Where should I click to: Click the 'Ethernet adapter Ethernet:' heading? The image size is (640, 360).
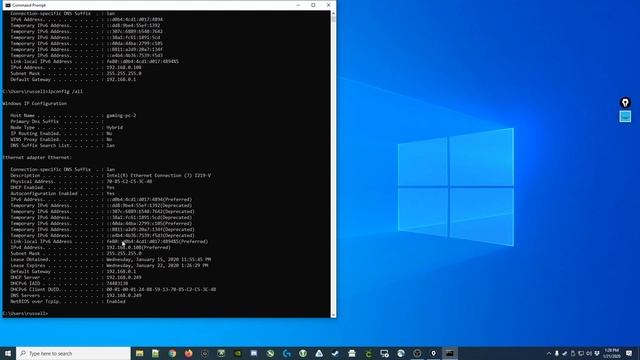[37, 158]
